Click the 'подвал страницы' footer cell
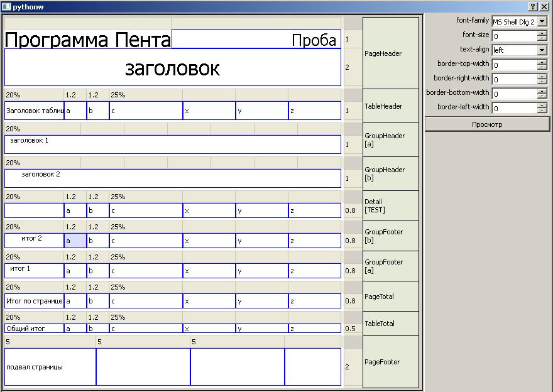Viewport: 553px width, 392px height. point(50,367)
